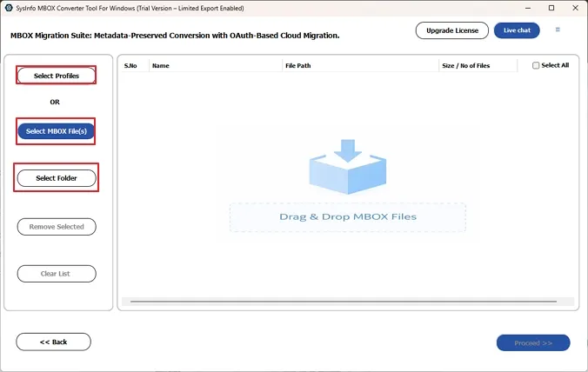Click the File Path column header
This screenshot has height=372, width=588.
(298, 65)
